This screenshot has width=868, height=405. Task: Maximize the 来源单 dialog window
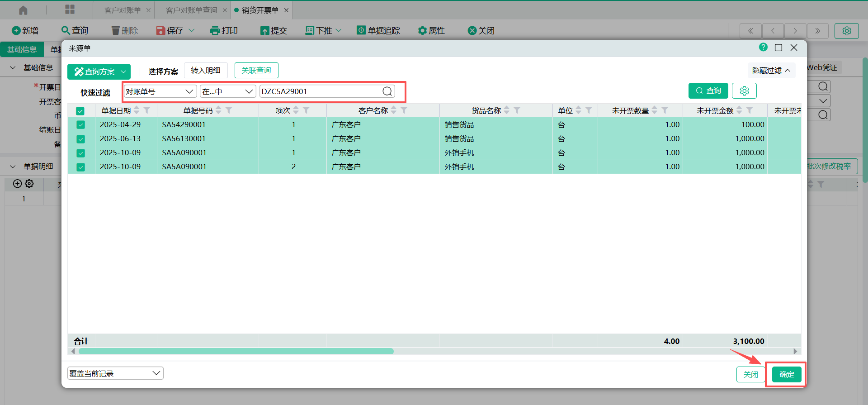(x=778, y=48)
